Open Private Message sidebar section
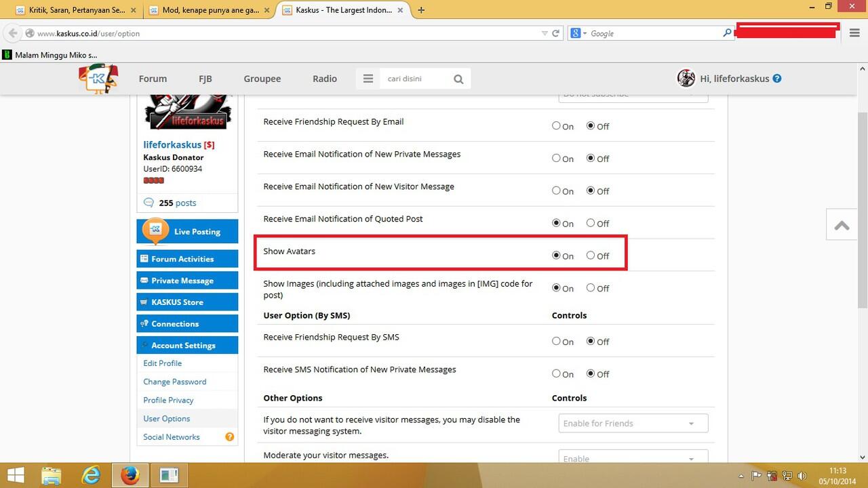868x488 pixels. (x=187, y=281)
